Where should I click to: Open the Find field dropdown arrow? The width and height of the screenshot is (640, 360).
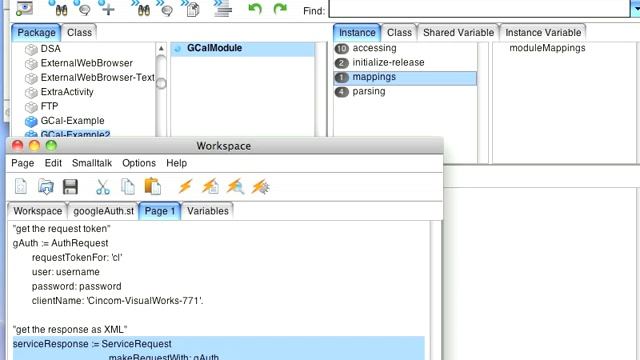pos(635,9)
